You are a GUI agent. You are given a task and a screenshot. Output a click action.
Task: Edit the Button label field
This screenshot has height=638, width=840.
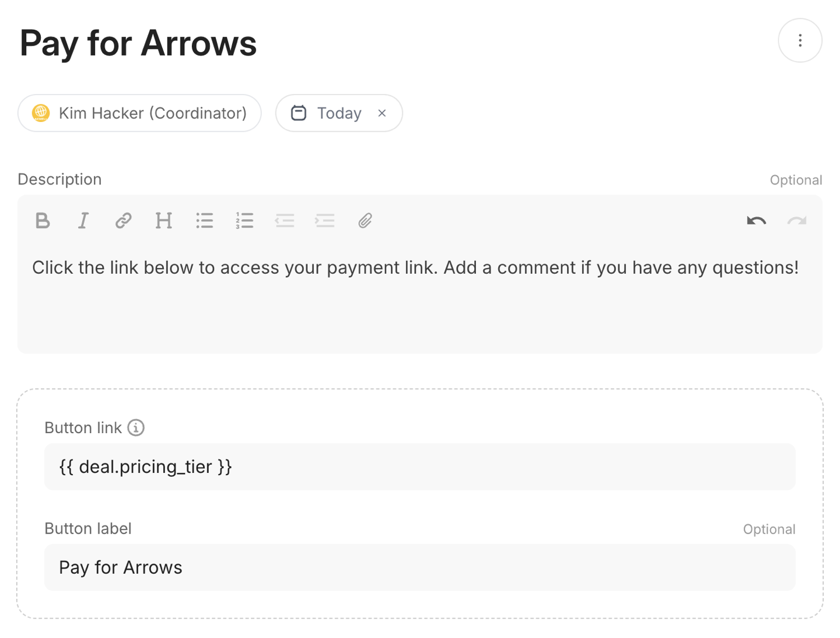tap(419, 567)
